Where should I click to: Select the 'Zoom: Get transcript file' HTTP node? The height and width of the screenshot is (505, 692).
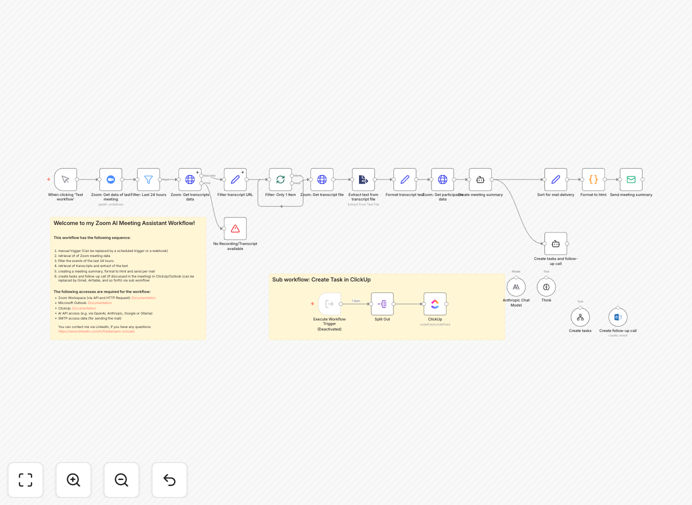[x=322, y=179]
